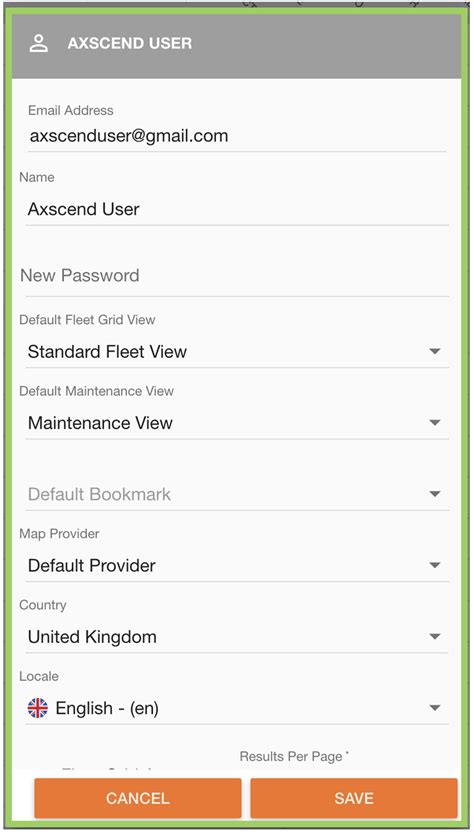Image resolution: width=474 pixels, height=834 pixels.
Task: Click the UK flag icon in Locale
Action: tap(38, 708)
